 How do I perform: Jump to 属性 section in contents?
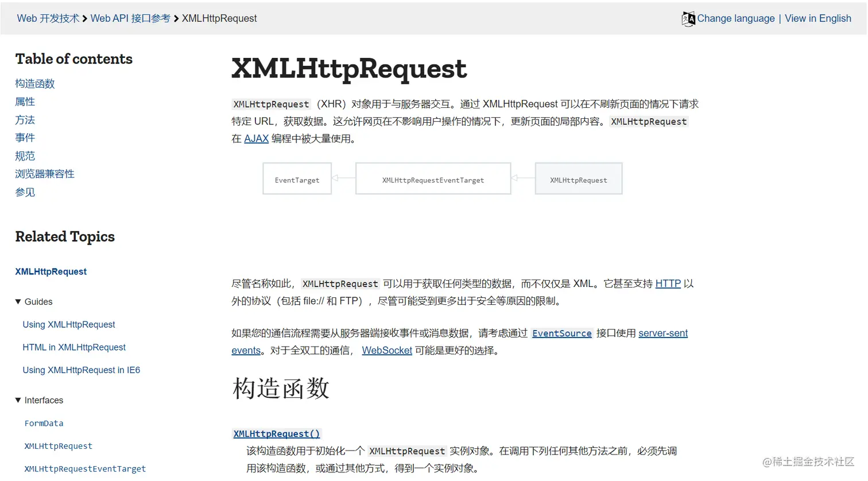tap(25, 102)
